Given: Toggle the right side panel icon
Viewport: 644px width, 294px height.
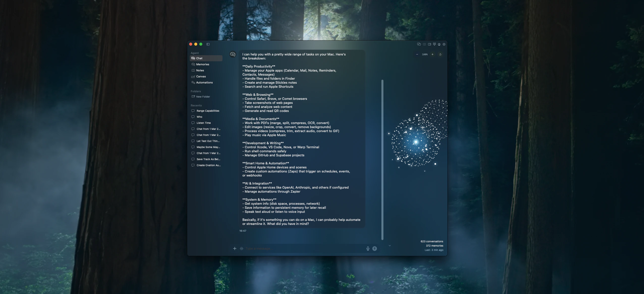Looking at the screenshot, I should click(x=429, y=44).
